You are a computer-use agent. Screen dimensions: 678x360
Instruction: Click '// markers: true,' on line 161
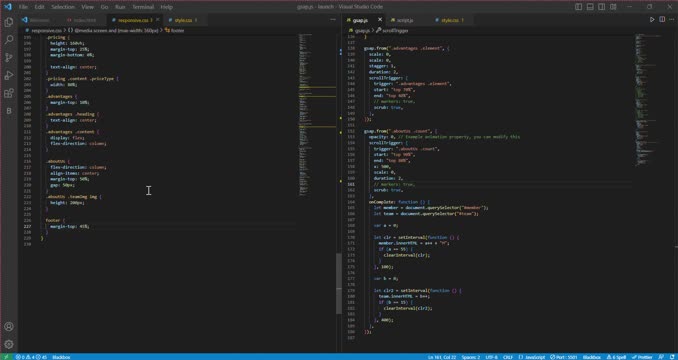[x=394, y=184]
